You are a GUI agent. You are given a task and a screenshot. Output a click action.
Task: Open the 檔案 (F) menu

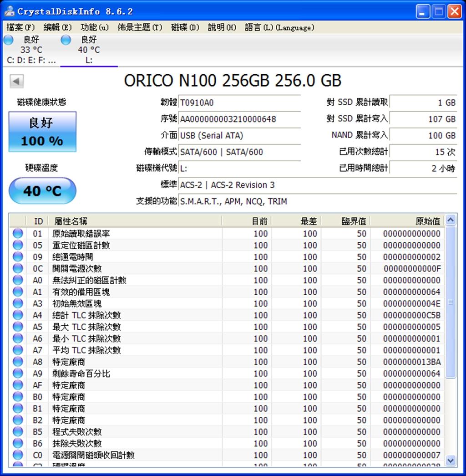[21, 28]
